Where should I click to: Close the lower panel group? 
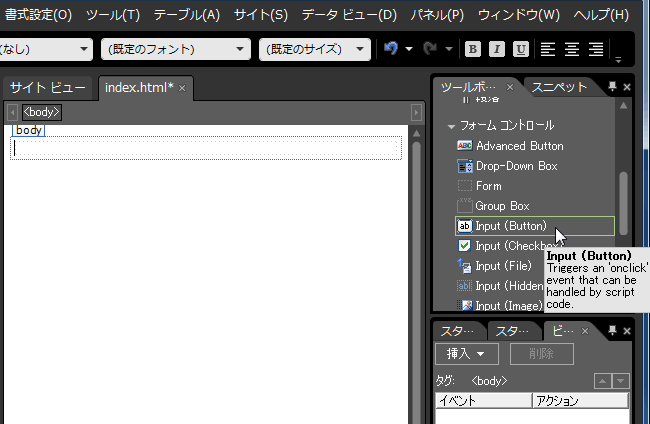[627, 331]
